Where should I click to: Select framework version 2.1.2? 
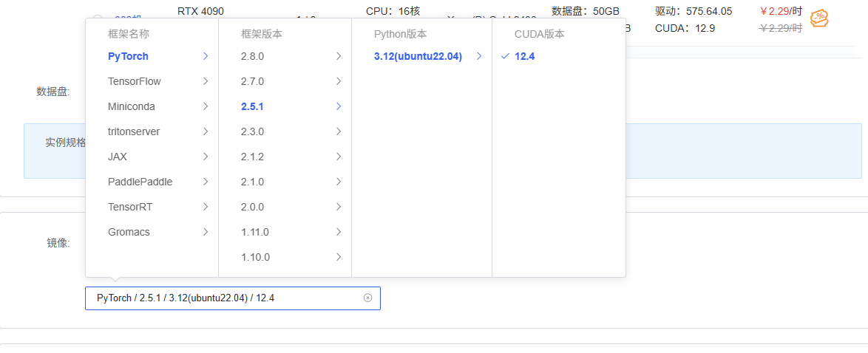point(285,157)
